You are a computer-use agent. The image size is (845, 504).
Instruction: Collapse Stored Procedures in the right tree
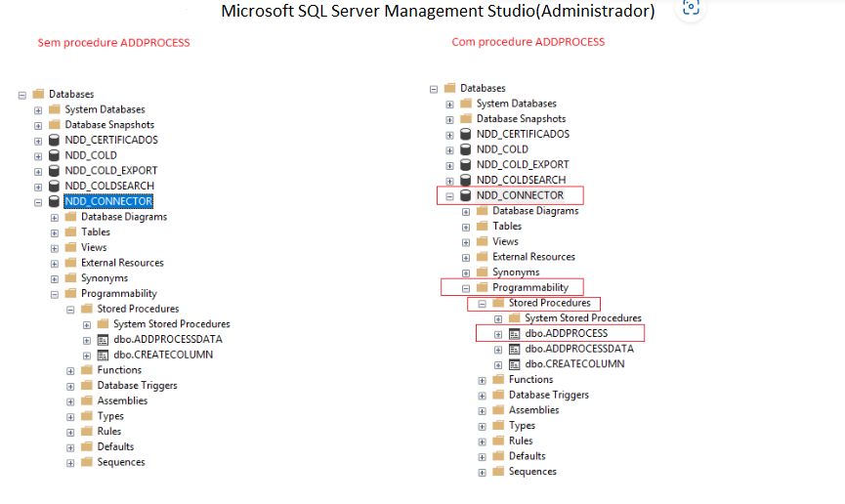pos(483,304)
